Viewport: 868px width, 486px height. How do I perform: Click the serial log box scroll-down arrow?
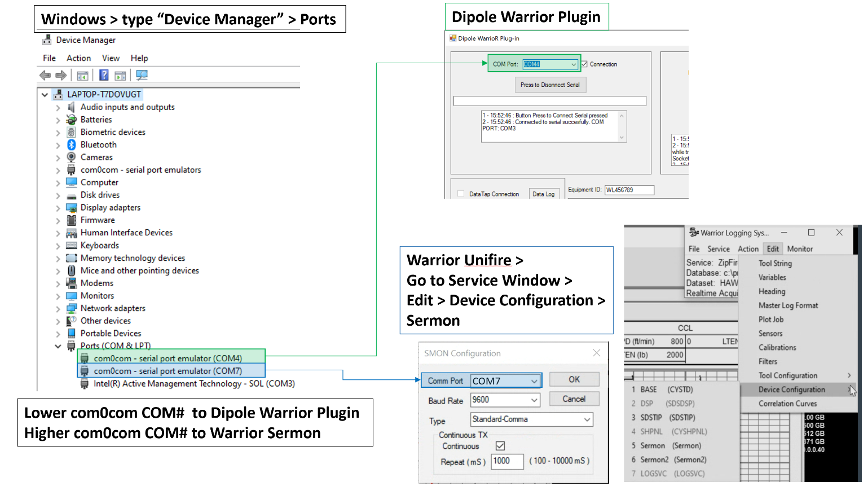622,137
